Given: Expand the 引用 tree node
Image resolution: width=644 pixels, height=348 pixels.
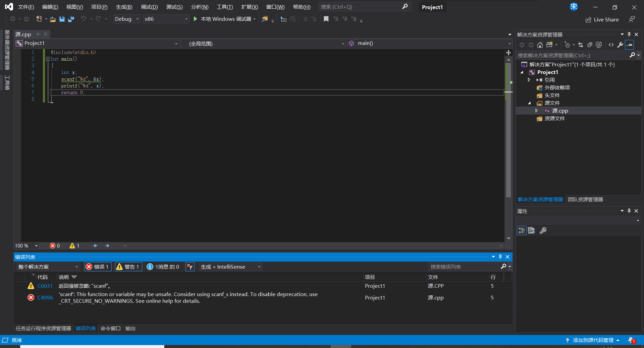Looking at the screenshot, I should 529,80.
